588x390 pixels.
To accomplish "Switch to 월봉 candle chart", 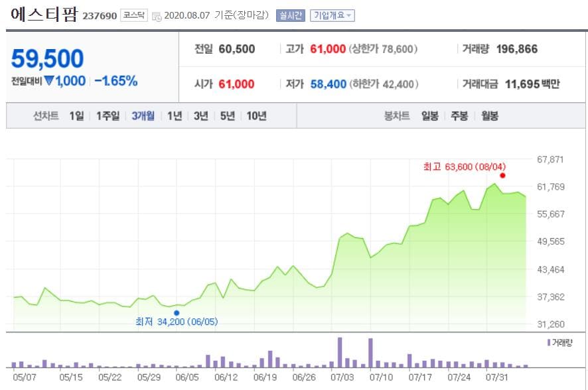I will [490, 116].
